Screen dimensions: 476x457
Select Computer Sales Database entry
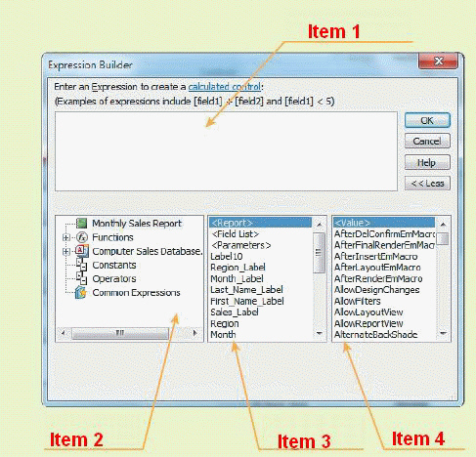tap(148, 251)
